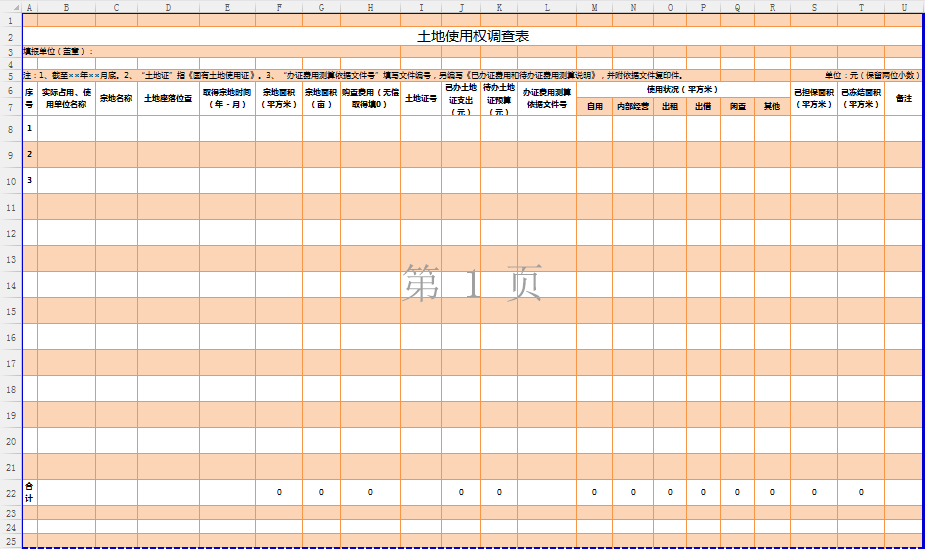
Task: Select row 8 header
Action: pyautogui.click(x=10, y=128)
